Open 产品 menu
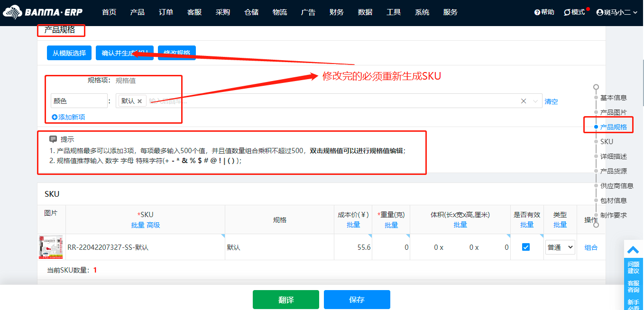The height and width of the screenshot is (310, 644). tap(138, 12)
